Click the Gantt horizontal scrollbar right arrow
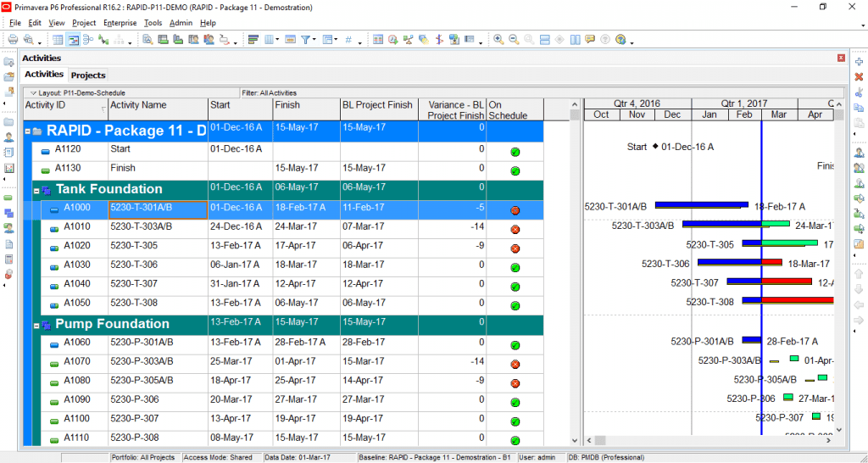Viewport: 868px width, 463px height. (829, 440)
